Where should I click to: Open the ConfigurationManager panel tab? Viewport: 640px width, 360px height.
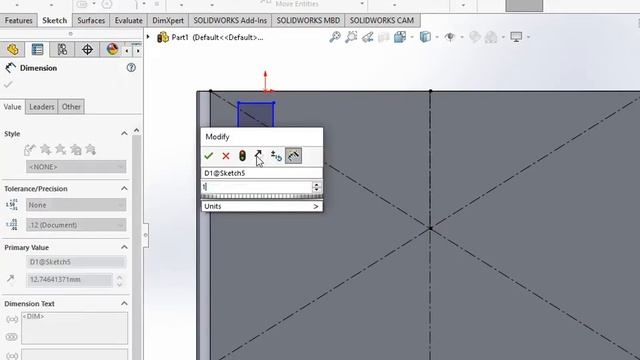tap(62, 49)
